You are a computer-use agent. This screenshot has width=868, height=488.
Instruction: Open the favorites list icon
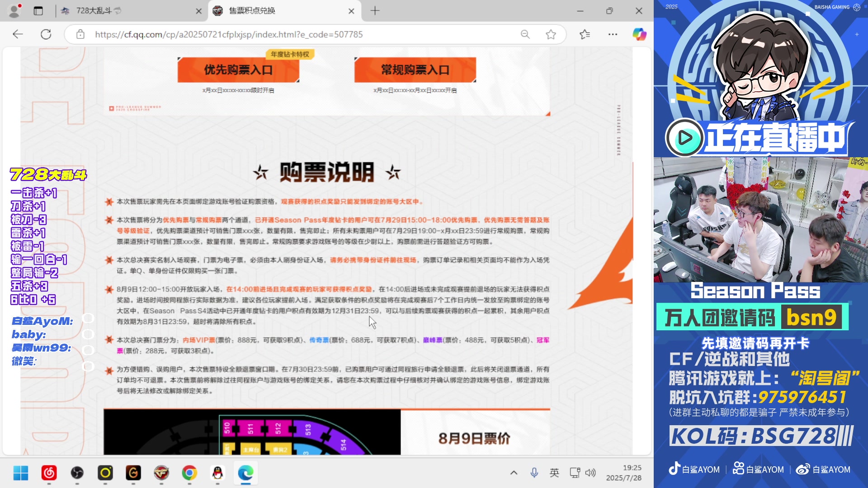tap(585, 34)
